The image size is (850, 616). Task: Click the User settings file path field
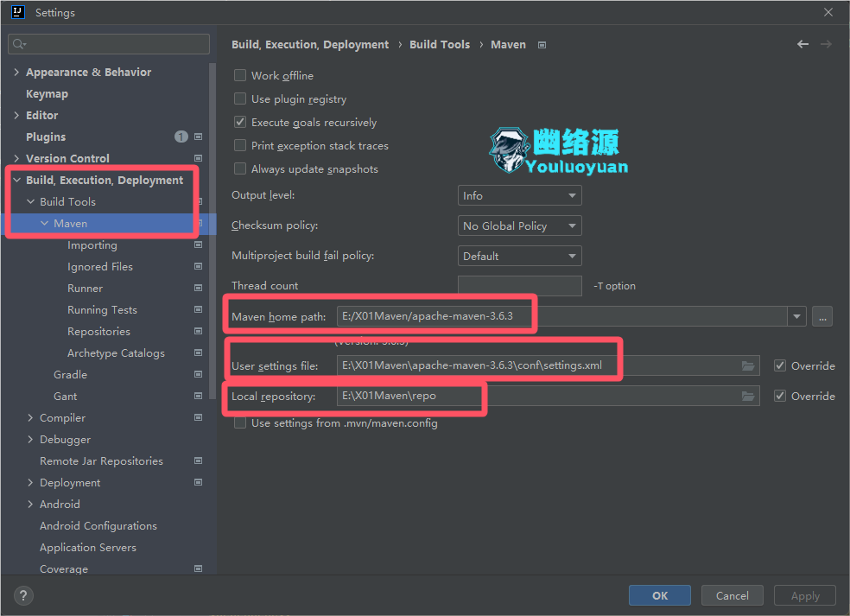(x=548, y=365)
